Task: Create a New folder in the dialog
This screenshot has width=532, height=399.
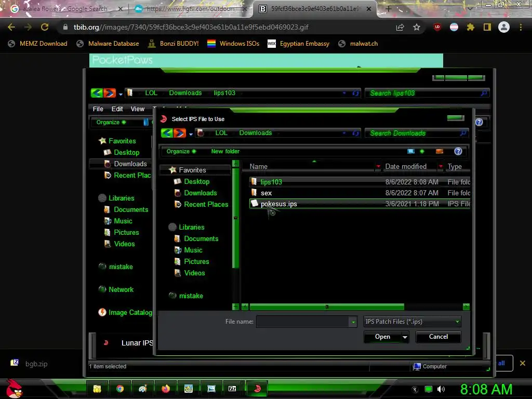Action: click(225, 151)
